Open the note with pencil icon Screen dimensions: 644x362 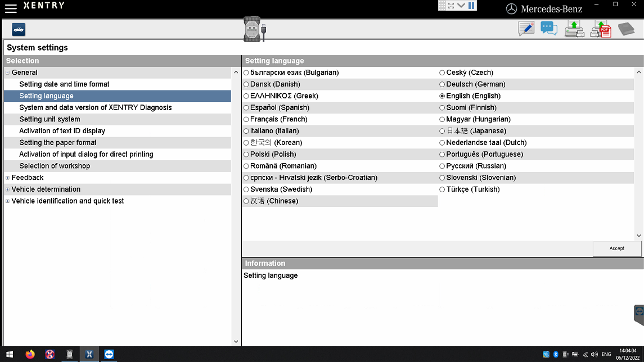coord(526,29)
